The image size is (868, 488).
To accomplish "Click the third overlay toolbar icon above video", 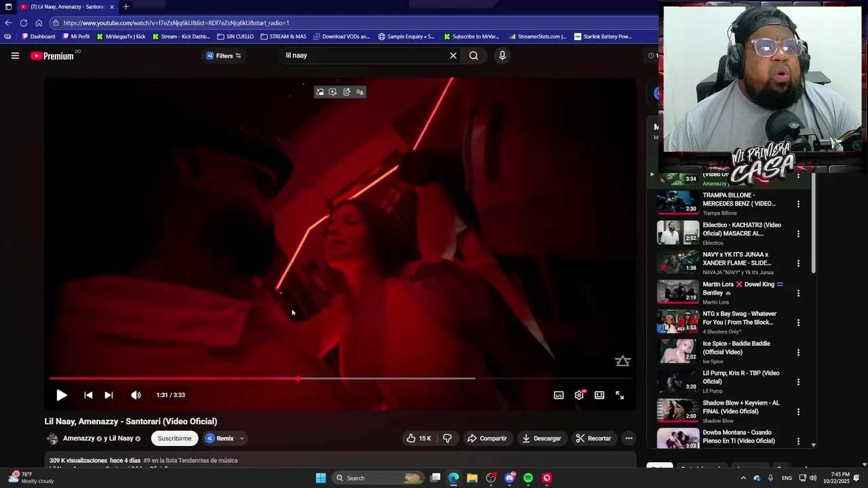I will (x=347, y=92).
